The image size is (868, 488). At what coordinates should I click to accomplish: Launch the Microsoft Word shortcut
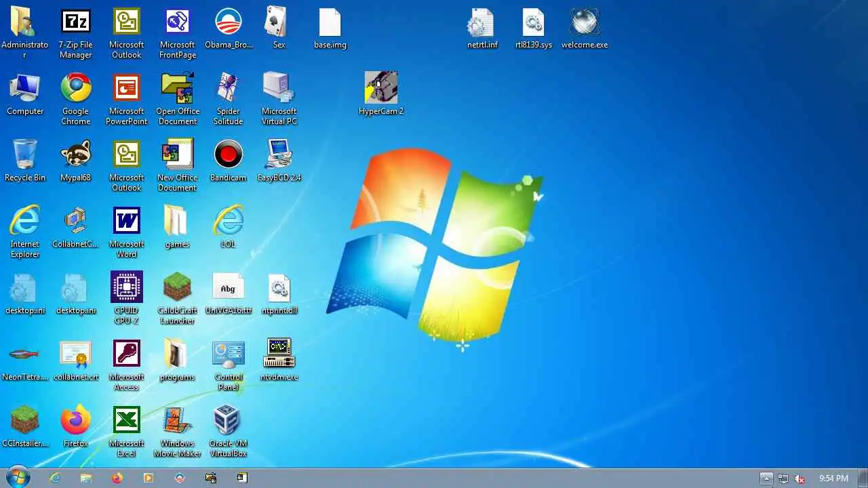(x=126, y=232)
